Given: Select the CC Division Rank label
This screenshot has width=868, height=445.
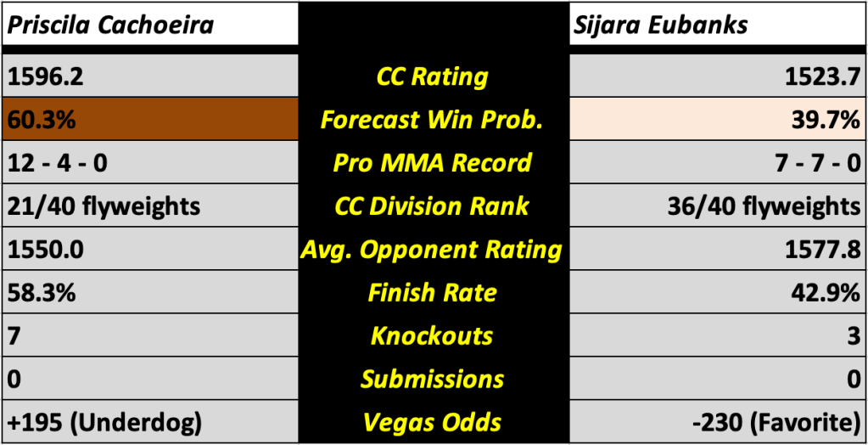Looking at the screenshot, I should click(x=432, y=206).
